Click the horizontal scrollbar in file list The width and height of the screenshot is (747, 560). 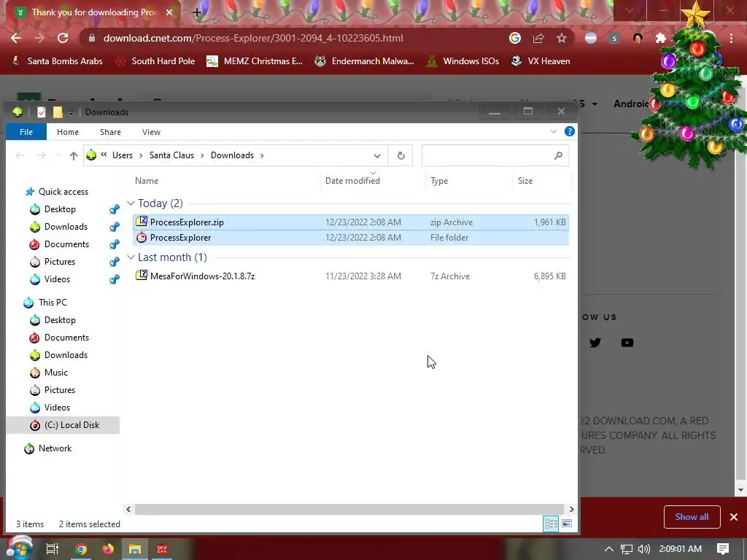point(349,509)
